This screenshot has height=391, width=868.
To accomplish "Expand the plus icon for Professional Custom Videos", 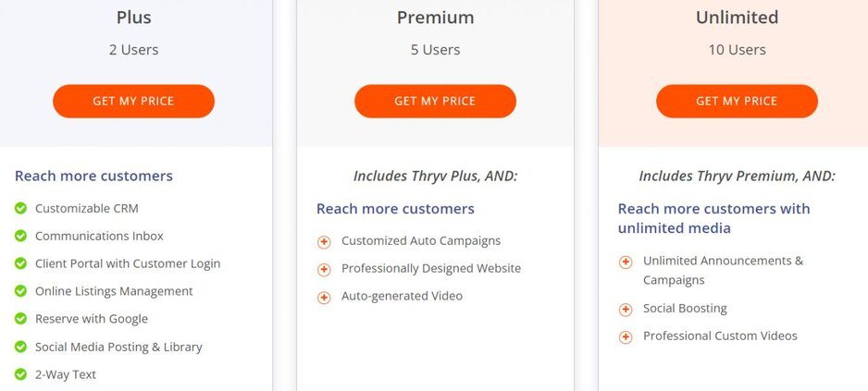I will click(x=626, y=337).
